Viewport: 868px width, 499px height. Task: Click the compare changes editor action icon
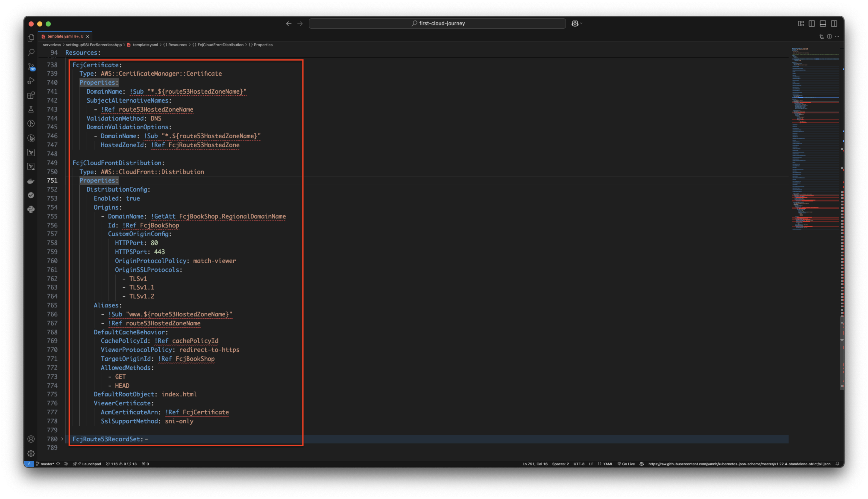point(821,37)
